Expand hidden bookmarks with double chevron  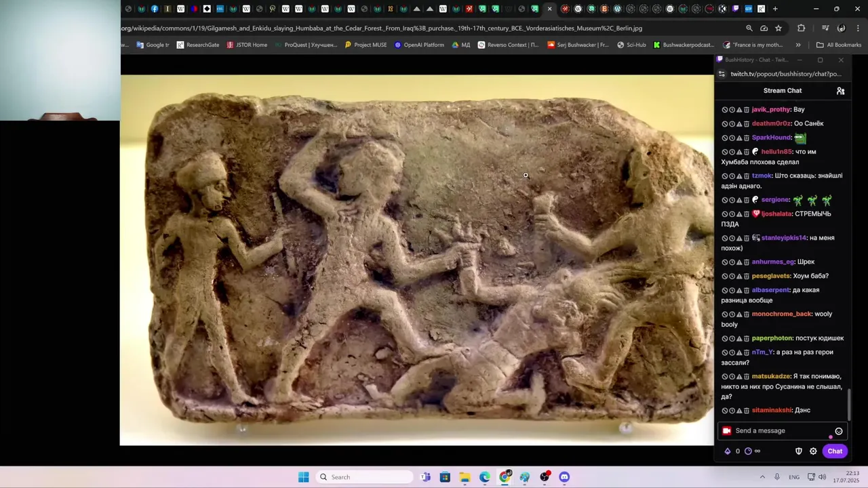click(x=798, y=45)
